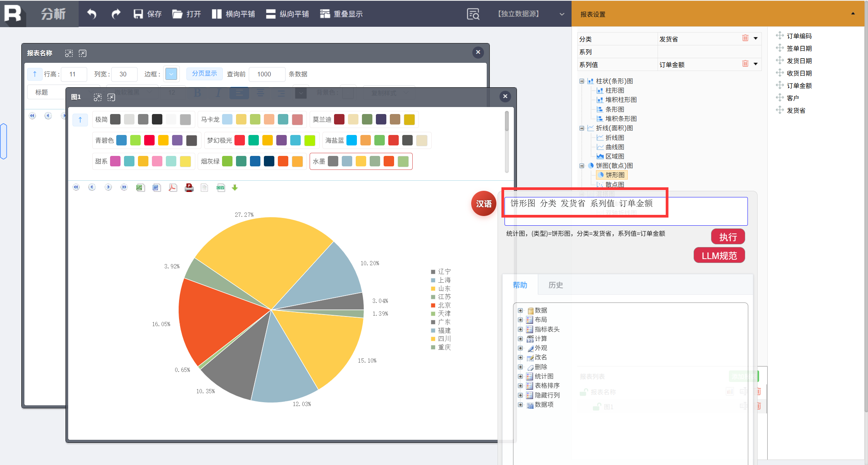Select 横向平铺 from the top menu
The height and width of the screenshot is (465, 868).
[x=234, y=14]
